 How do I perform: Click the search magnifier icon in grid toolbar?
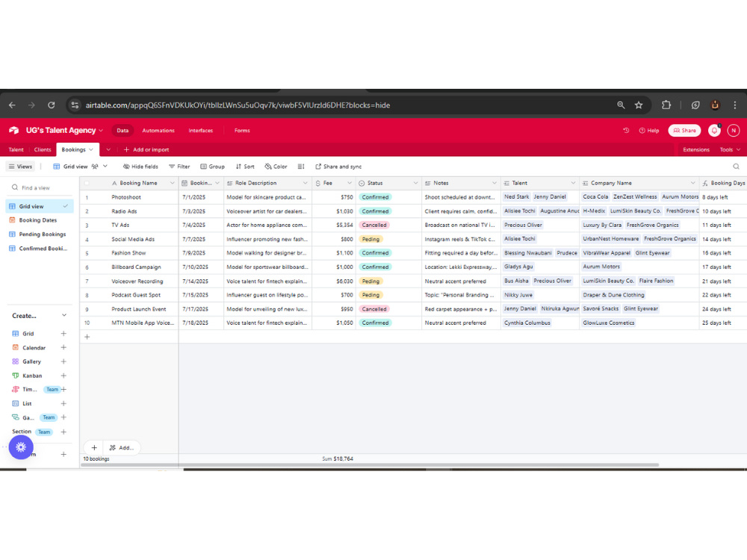736,167
